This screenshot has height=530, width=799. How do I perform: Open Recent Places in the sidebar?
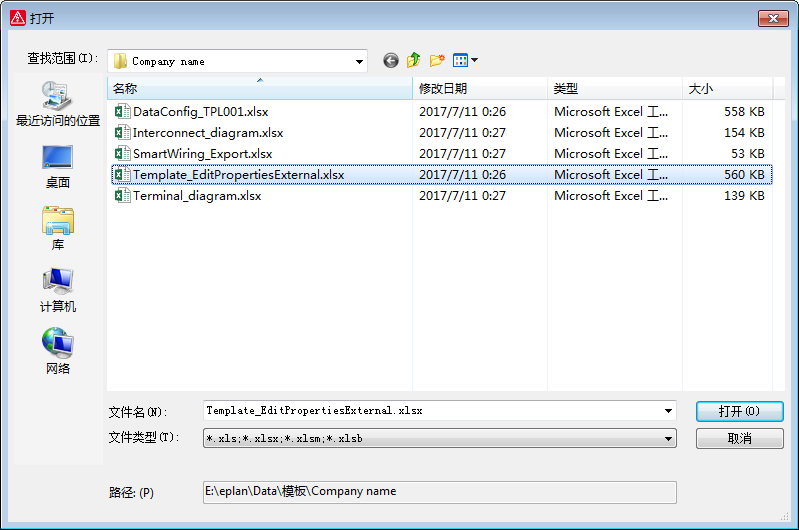coord(57,104)
